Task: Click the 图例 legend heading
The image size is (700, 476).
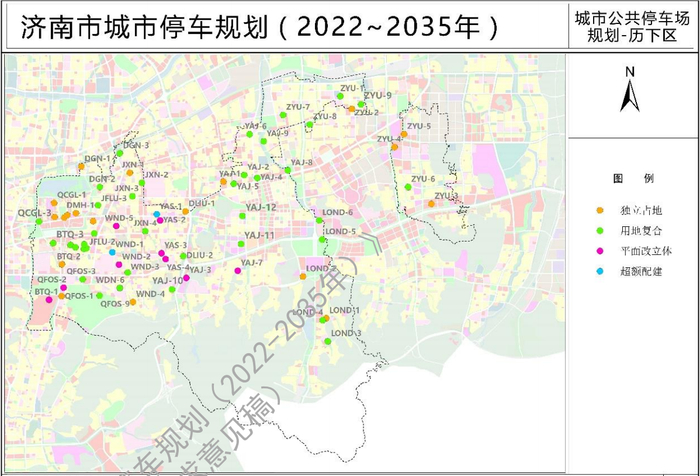Action: [633, 179]
